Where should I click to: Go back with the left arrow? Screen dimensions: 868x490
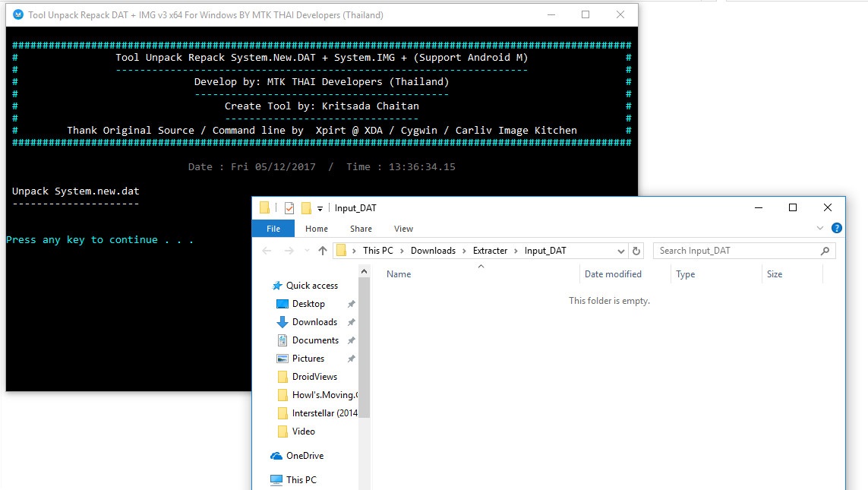[267, 251]
